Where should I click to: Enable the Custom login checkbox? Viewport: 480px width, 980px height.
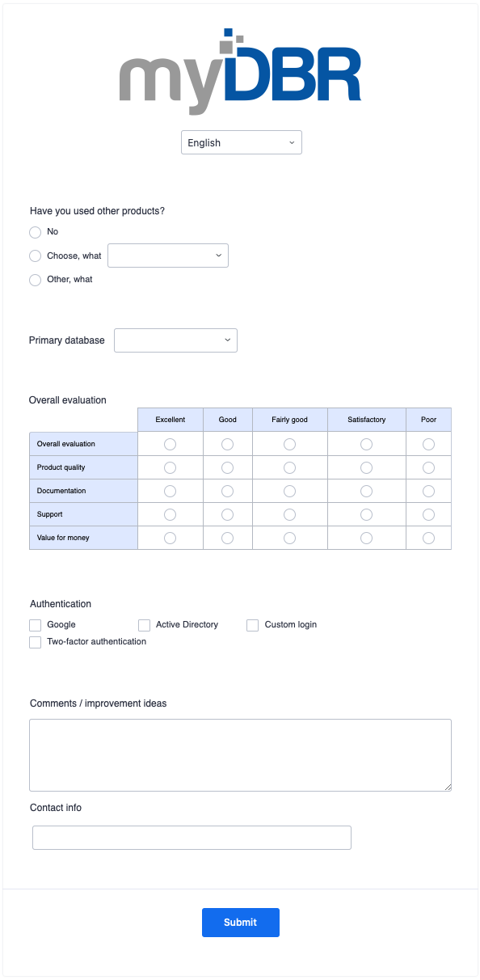click(x=252, y=625)
